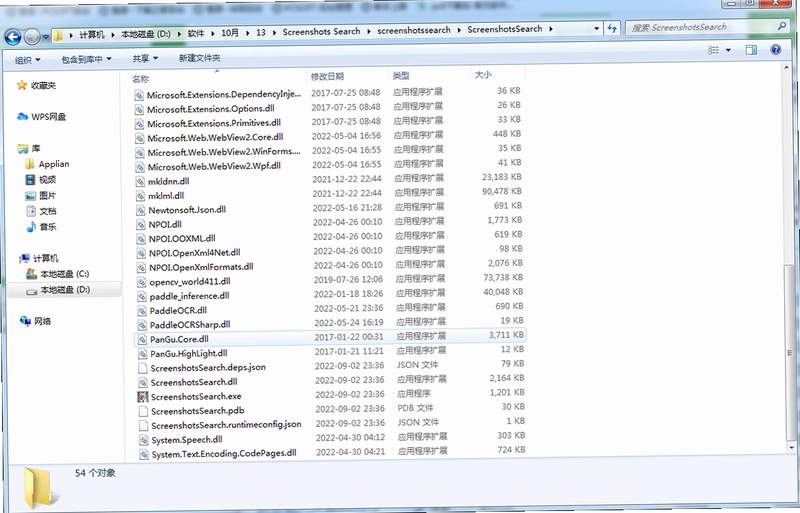
Task: Expand the arrow after 本地磁盘 (D:) in path
Action: tap(179, 34)
